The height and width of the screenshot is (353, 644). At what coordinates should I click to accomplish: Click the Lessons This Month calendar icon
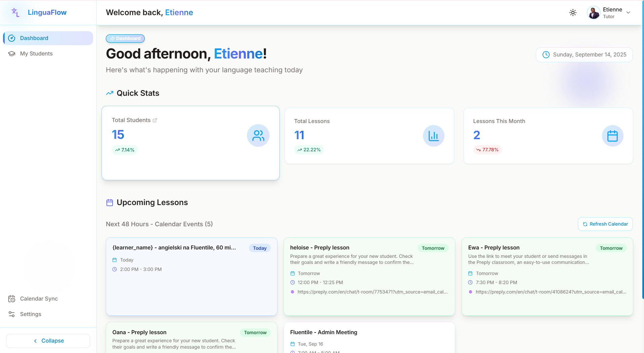point(612,136)
